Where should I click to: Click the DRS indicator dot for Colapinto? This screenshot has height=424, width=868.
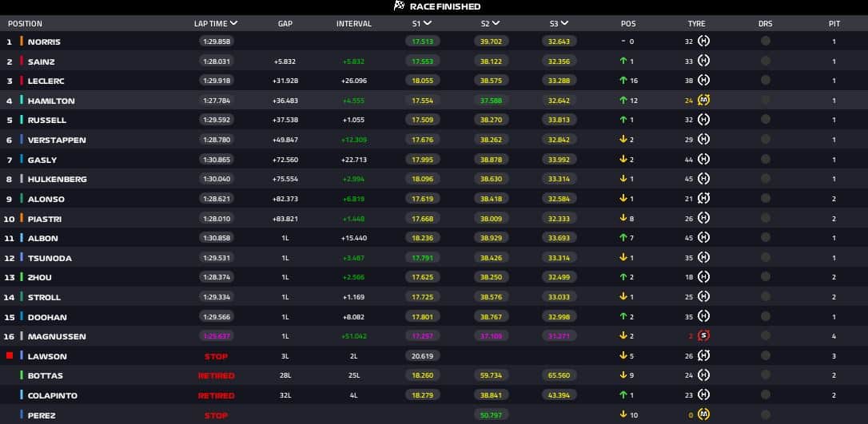coord(766,394)
